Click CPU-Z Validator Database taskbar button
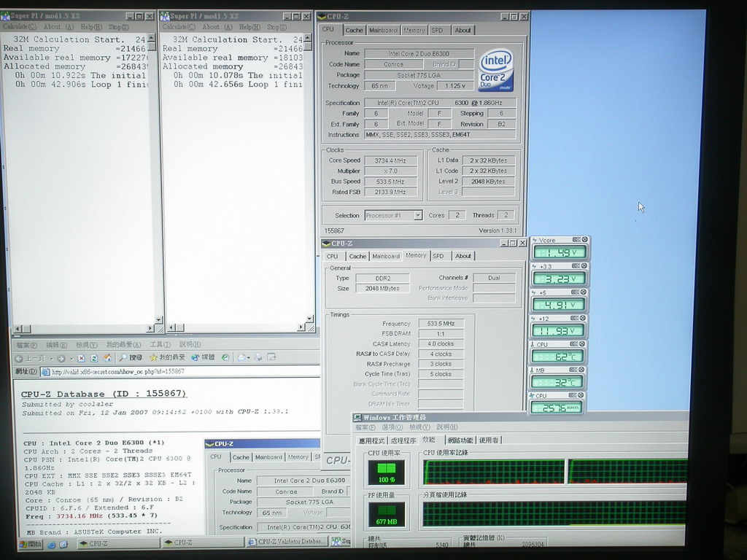This screenshot has height=560, width=747. pos(287,542)
